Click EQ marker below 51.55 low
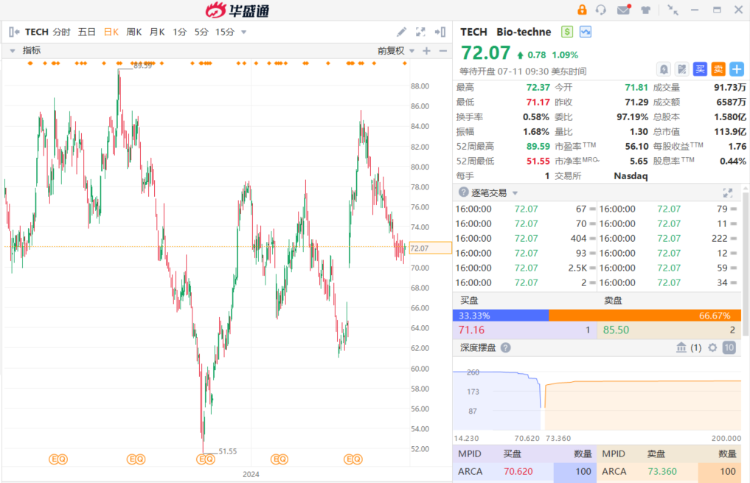The width and height of the screenshot is (750, 483). coord(206,460)
